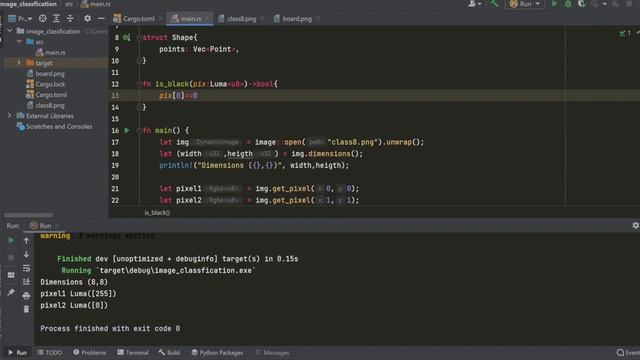Click the Up the Stack Trace arrow
The width and height of the screenshot is (640, 360).
26,240
